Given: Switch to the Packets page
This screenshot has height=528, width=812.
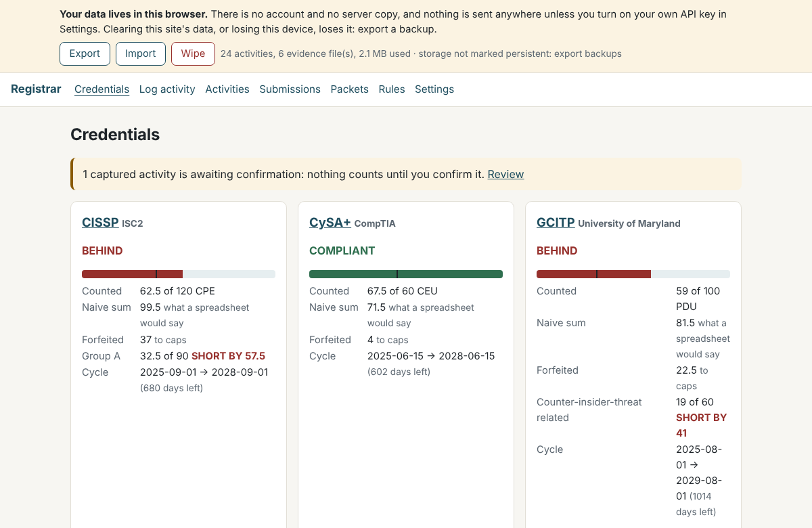Looking at the screenshot, I should point(350,89).
